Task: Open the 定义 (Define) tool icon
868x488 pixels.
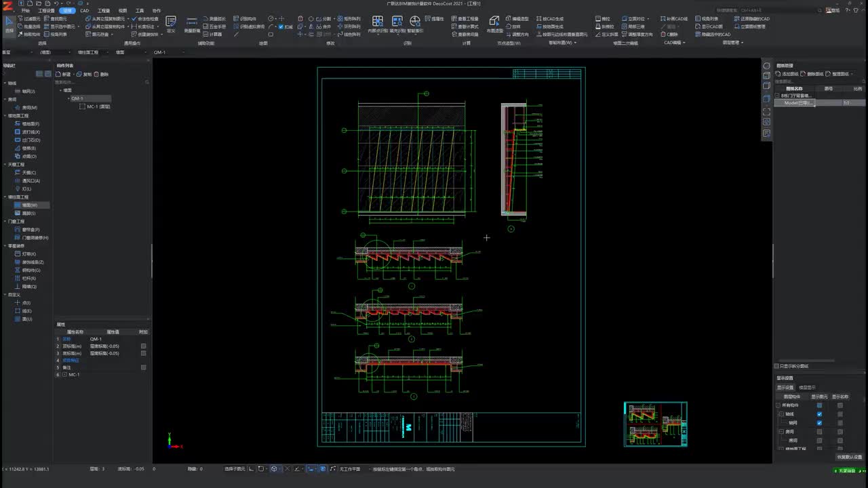Action: pos(171,22)
